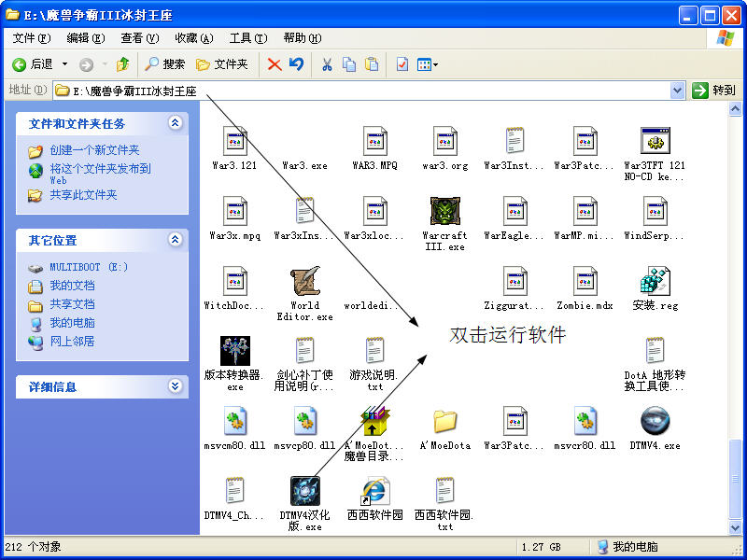Collapse the 其它位置 panel

click(175, 240)
